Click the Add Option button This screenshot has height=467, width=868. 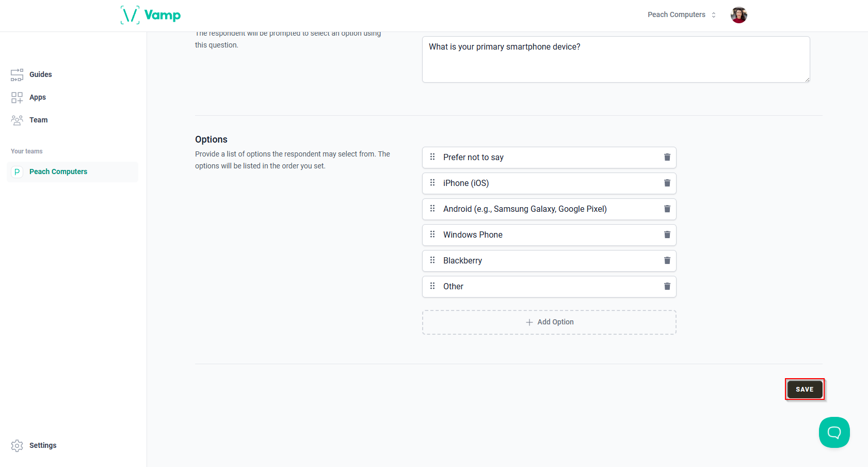point(549,321)
